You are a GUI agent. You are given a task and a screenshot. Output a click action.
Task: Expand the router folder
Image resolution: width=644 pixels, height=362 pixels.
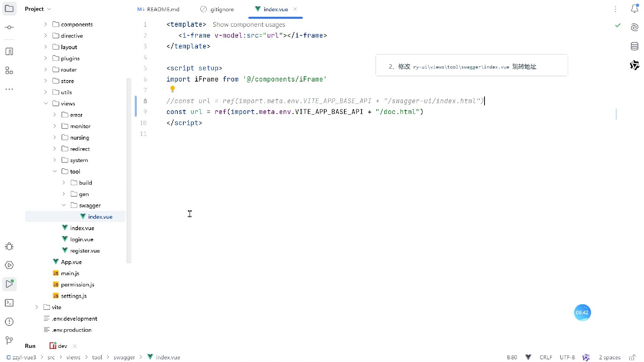coord(45,70)
